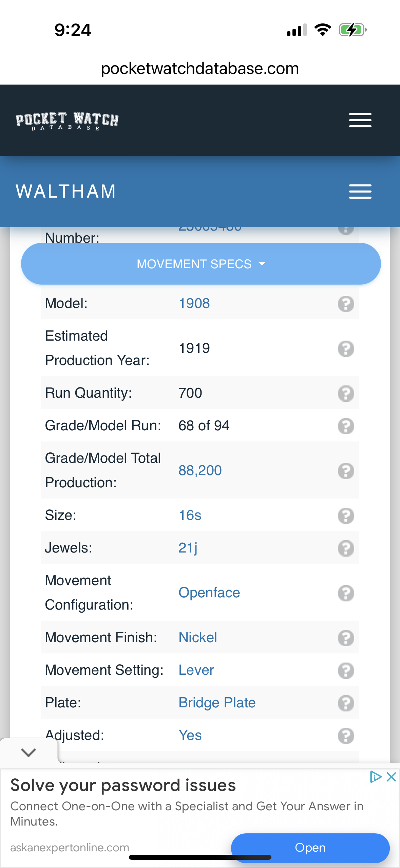
Task: Click the AdChoices info icon
Action: (x=376, y=777)
